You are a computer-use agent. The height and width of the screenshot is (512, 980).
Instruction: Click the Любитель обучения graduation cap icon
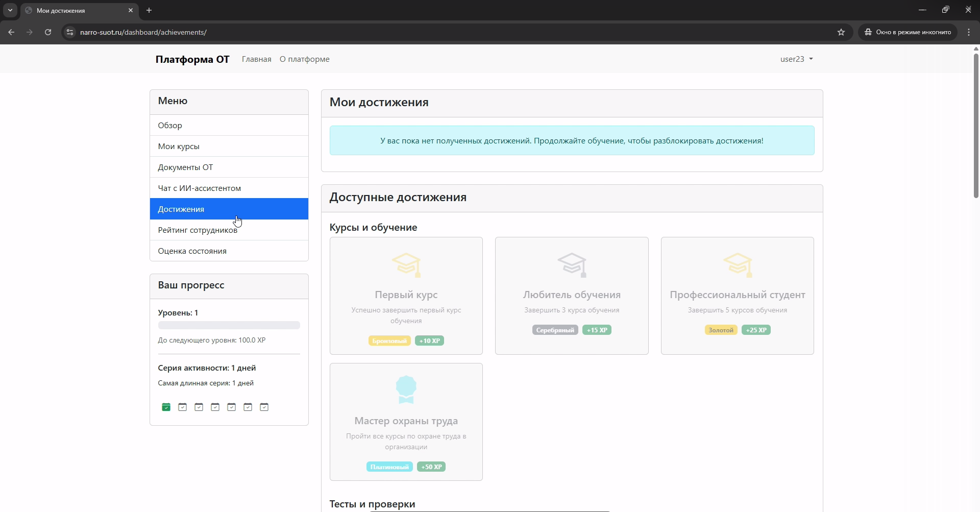572,265
